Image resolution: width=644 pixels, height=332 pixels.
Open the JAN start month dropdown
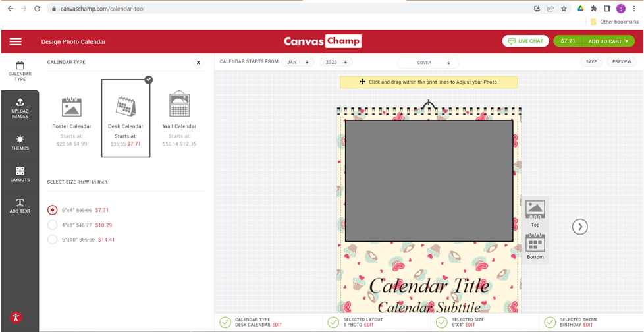tap(298, 62)
